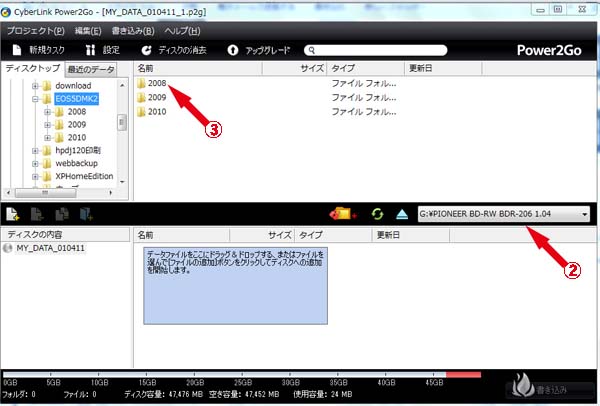Viewport: 600px width, 406px height.
Task: Click the folder tree vertical scrollbar thumb
Action: point(122,122)
